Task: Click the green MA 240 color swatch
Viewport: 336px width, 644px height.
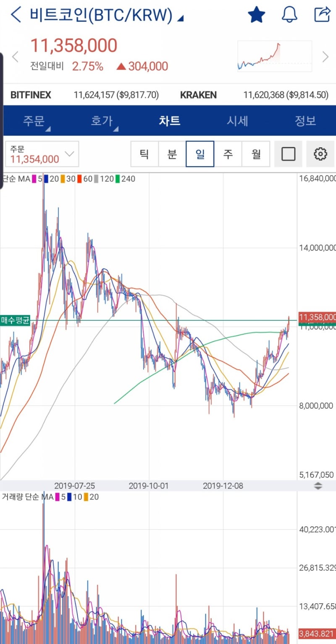Action: (x=118, y=179)
